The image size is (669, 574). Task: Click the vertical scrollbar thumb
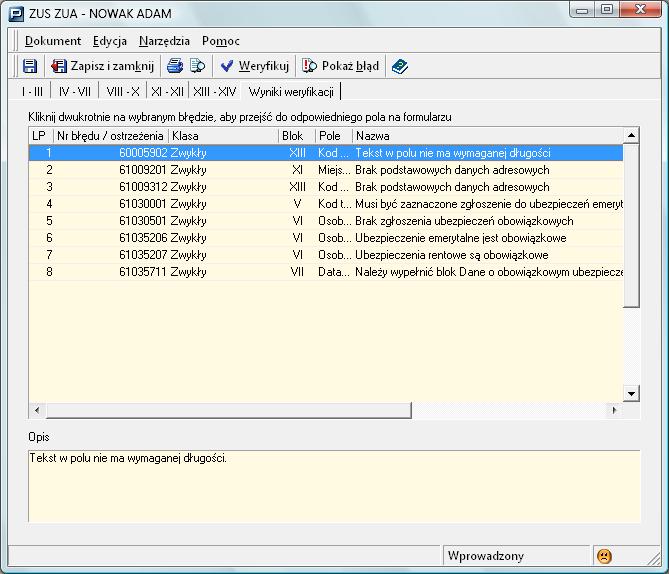coord(631,225)
